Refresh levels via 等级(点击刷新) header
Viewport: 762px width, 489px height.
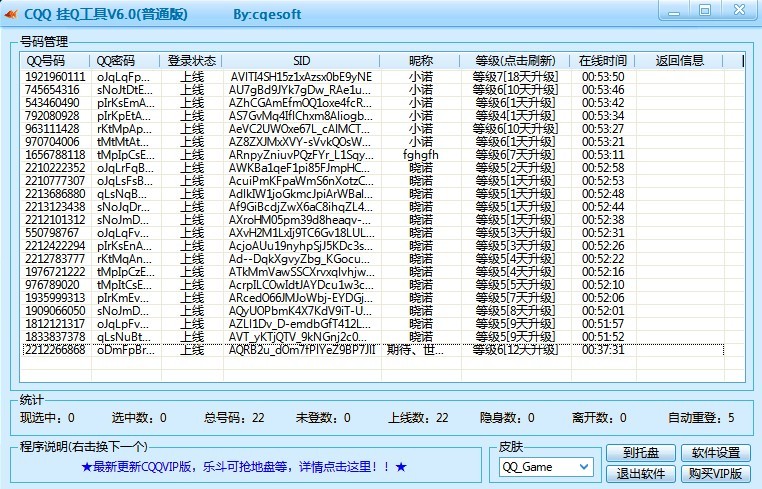coord(515,61)
